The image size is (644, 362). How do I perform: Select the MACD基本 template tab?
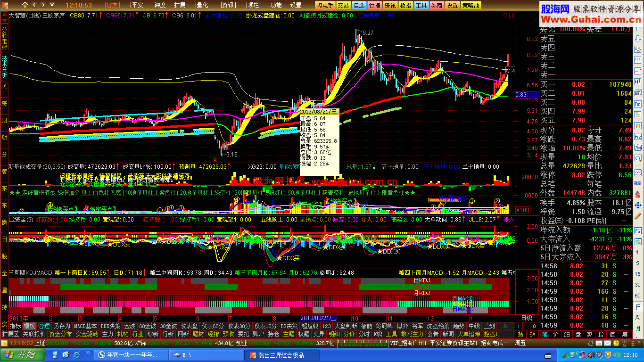(x=85, y=326)
